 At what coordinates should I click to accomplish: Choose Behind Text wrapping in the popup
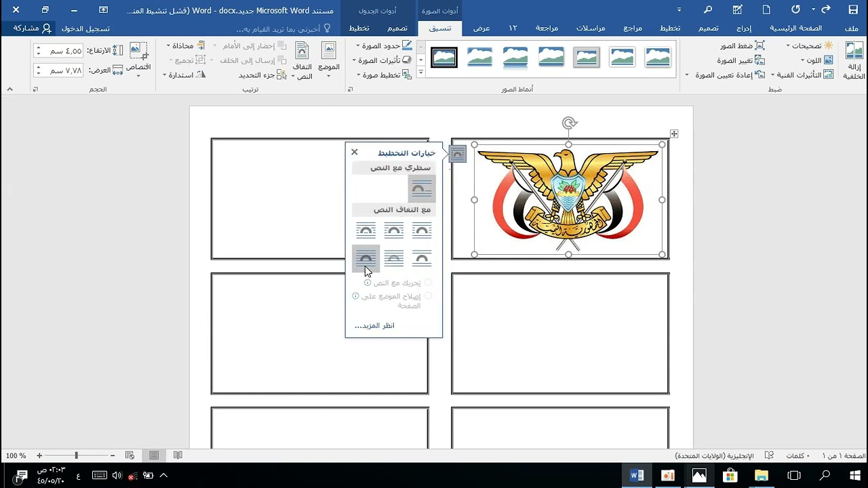(x=393, y=258)
